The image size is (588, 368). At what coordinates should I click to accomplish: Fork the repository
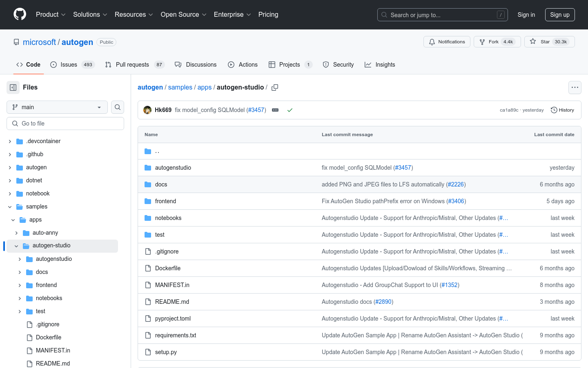497,42
